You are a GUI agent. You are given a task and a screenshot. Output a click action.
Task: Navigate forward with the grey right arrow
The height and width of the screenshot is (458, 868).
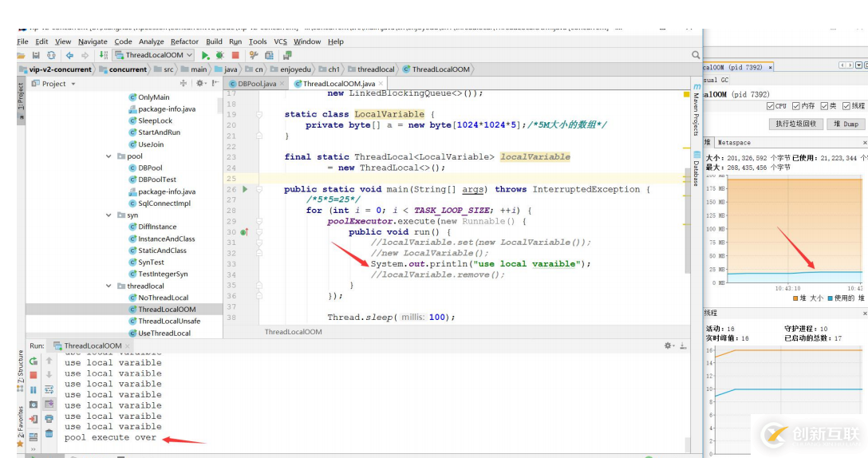[x=85, y=55]
